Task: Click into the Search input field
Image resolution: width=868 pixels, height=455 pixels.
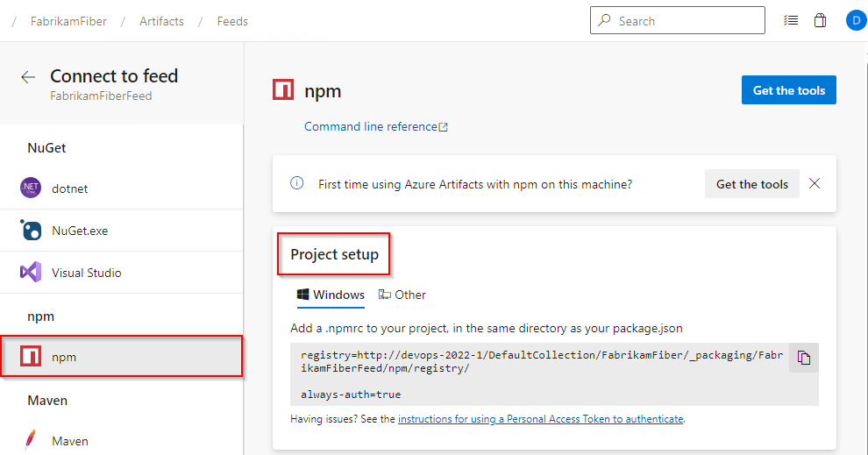Action: point(678,20)
